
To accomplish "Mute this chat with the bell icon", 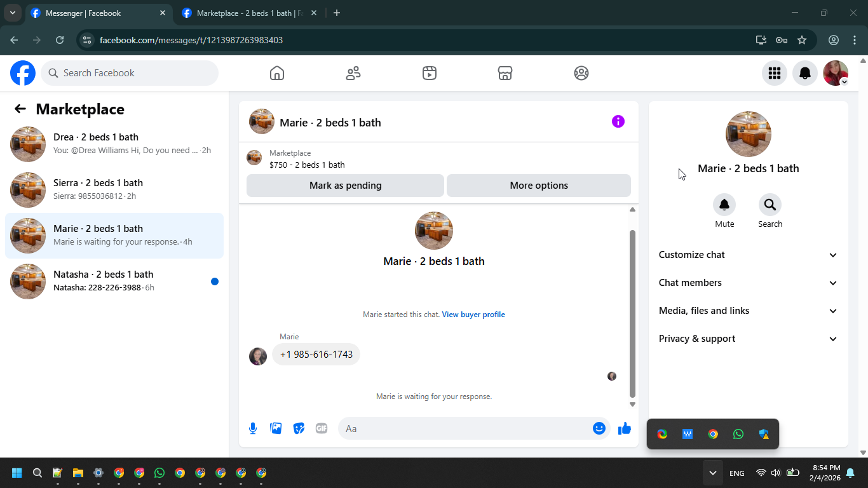I will click(x=724, y=205).
